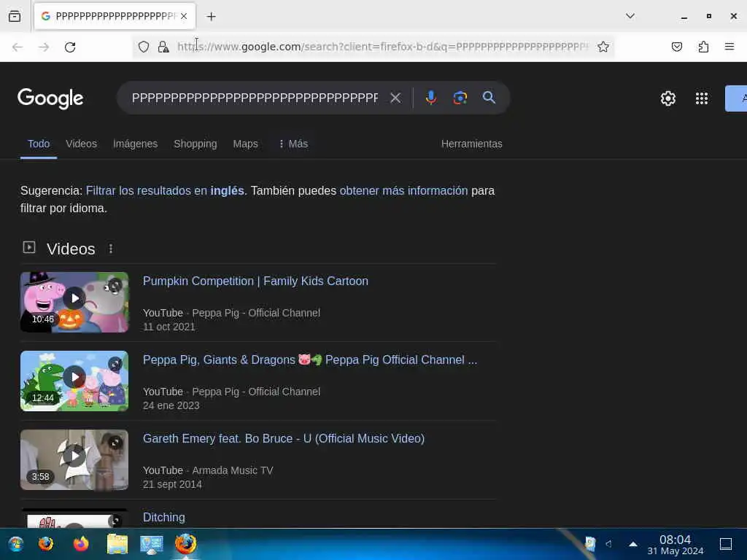The image size is (747, 560).
Task: Show desktop button at taskbar end
Action: coord(726,544)
